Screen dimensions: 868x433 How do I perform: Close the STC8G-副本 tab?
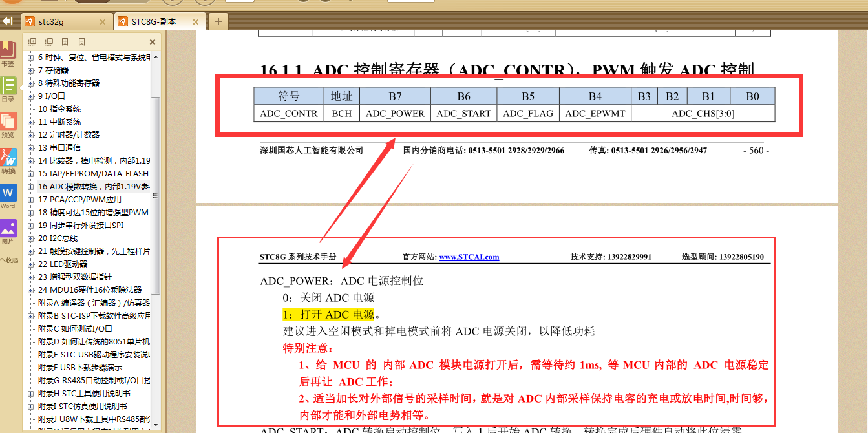point(196,21)
